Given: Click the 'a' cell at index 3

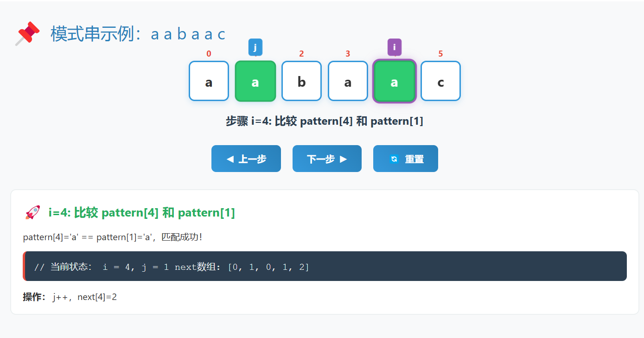Looking at the screenshot, I should pyautogui.click(x=348, y=81).
